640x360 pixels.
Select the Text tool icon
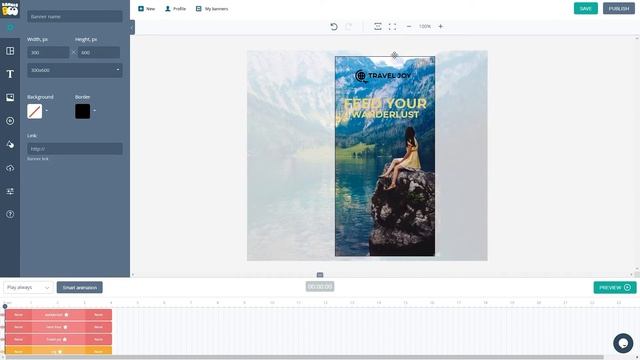(10, 74)
